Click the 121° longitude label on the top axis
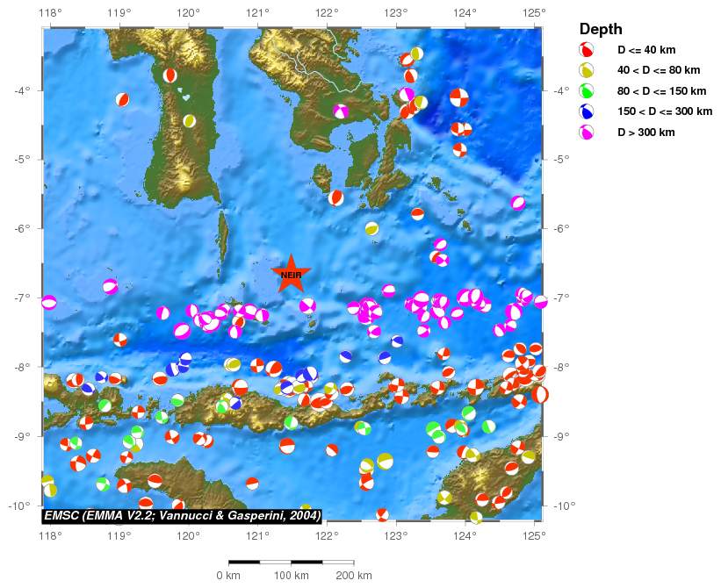This screenshot has height=588, width=721. tap(258, 12)
